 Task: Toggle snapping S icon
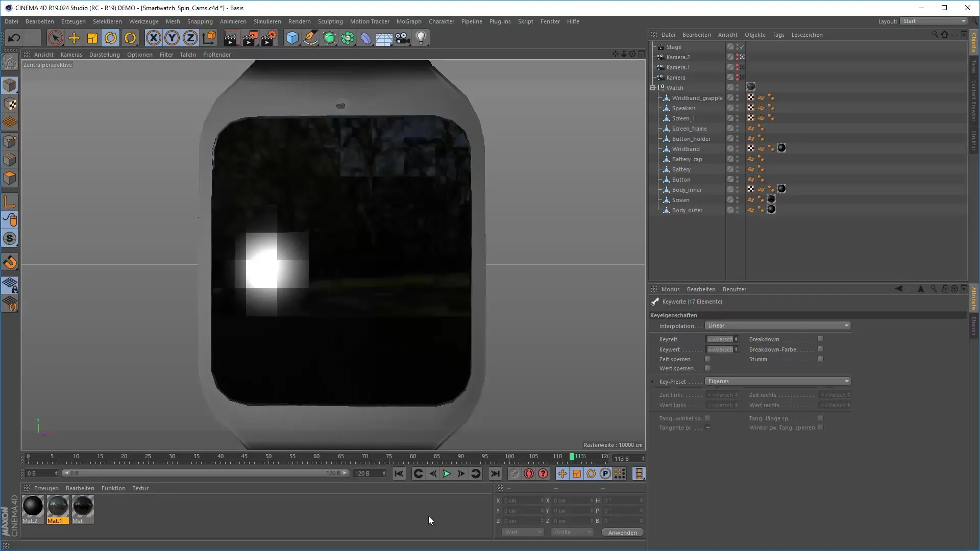[10, 239]
